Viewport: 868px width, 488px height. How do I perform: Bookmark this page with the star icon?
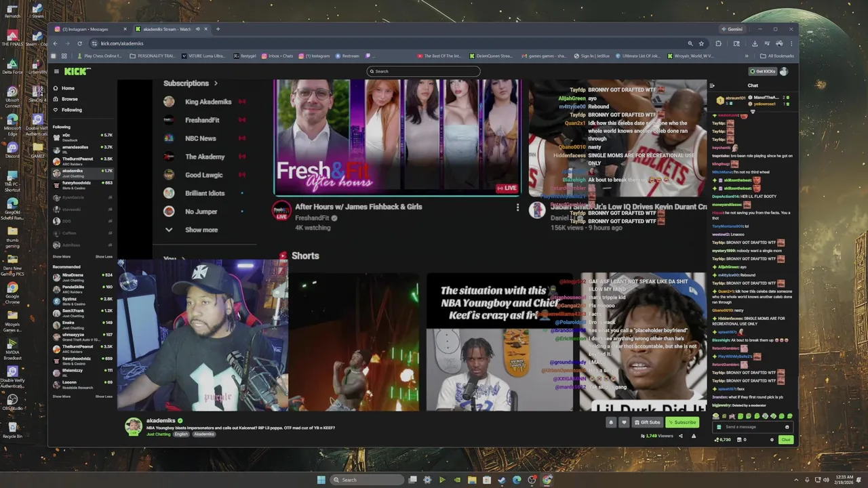pyautogui.click(x=701, y=43)
